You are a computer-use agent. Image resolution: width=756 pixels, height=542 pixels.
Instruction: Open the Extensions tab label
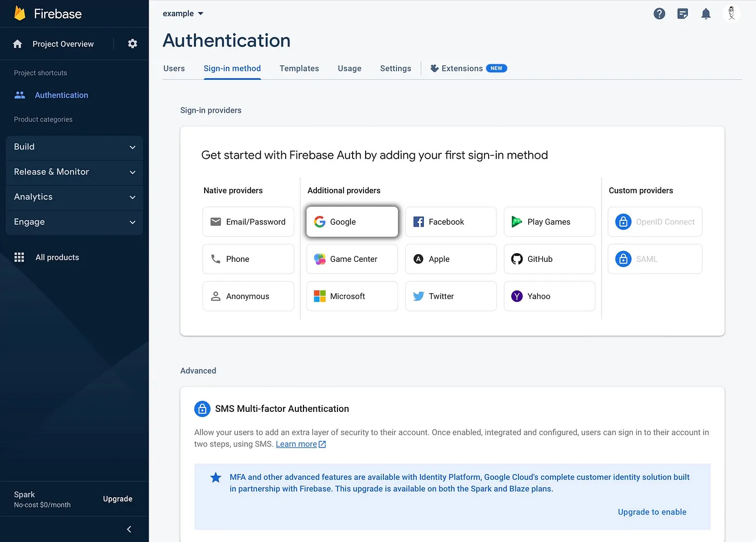tap(462, 69)
